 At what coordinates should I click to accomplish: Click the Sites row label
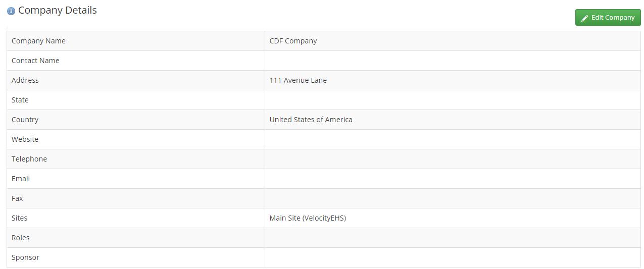pos(20,218)
